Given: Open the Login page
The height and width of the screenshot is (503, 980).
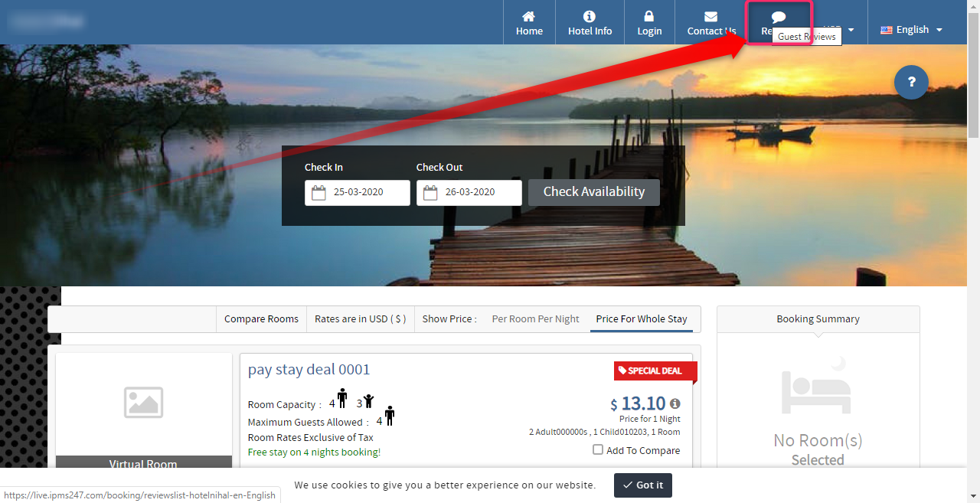Looking at the screenshot, I should 649,22.
